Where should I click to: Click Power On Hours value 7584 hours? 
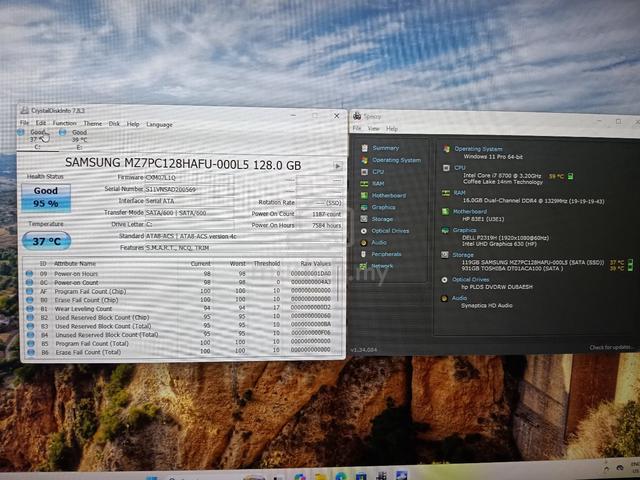click(x=319, y=225)
